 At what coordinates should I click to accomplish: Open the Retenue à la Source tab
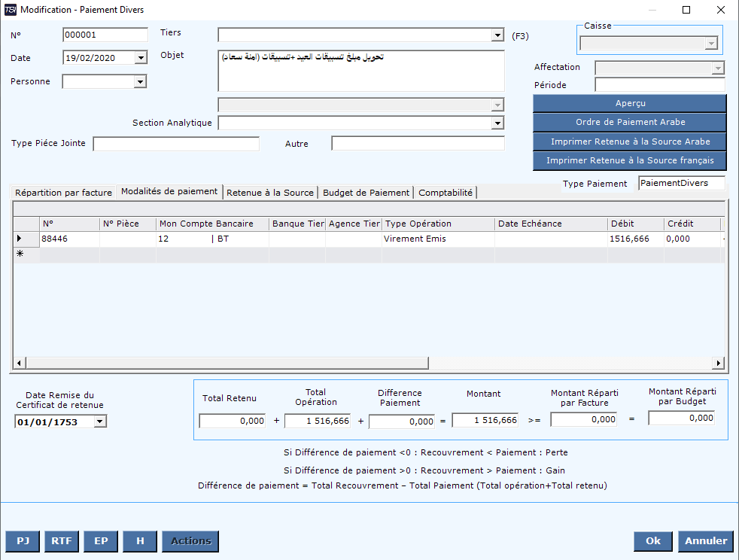(x=270, y=193)
